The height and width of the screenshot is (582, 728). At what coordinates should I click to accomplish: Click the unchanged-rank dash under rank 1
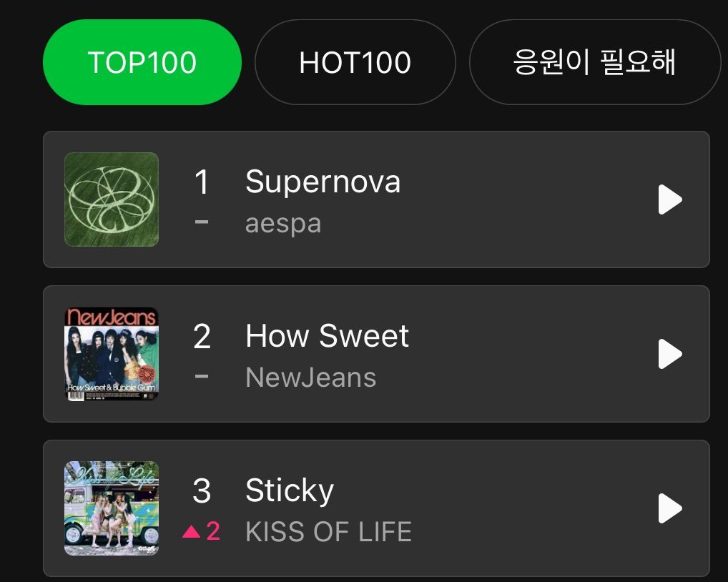[202, 222]
